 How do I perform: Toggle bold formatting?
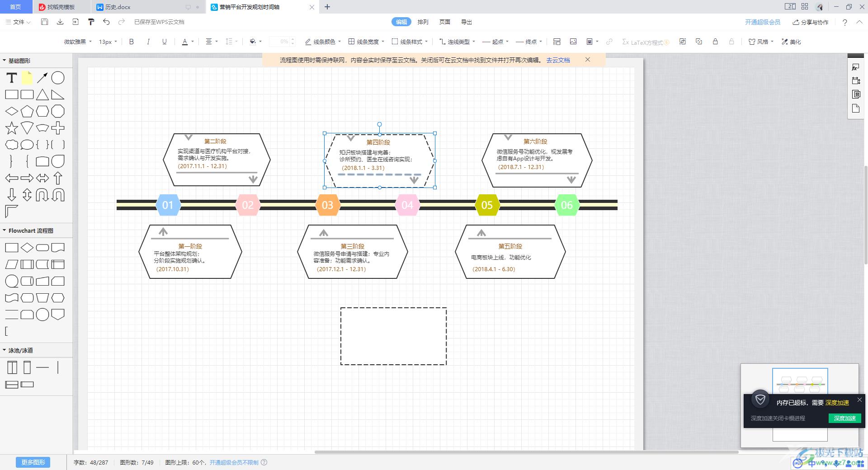tap(132, 42)
